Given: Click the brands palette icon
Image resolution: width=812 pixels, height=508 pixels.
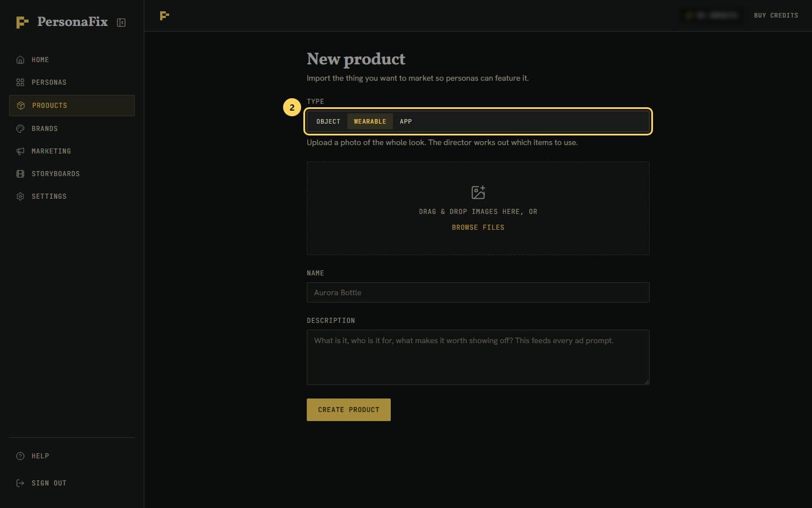Looking at the screenshot, I should point(20,129).
